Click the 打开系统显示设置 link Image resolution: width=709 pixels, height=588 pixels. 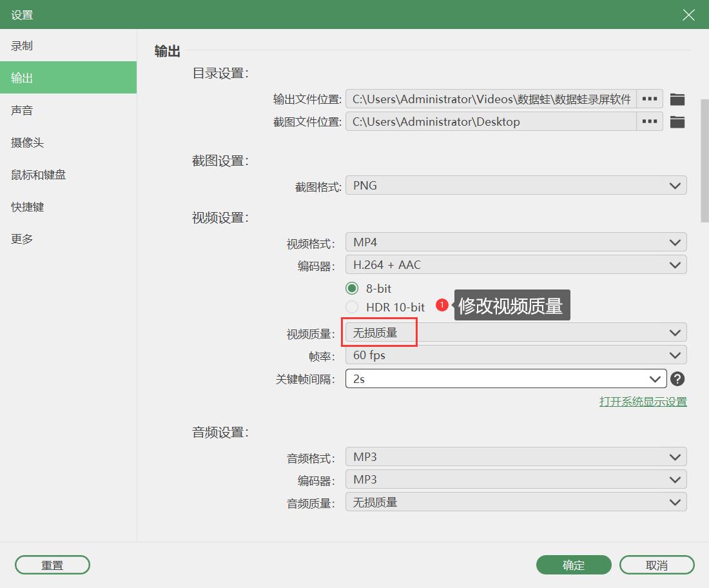pyautogui.click(x=644, y=401)
